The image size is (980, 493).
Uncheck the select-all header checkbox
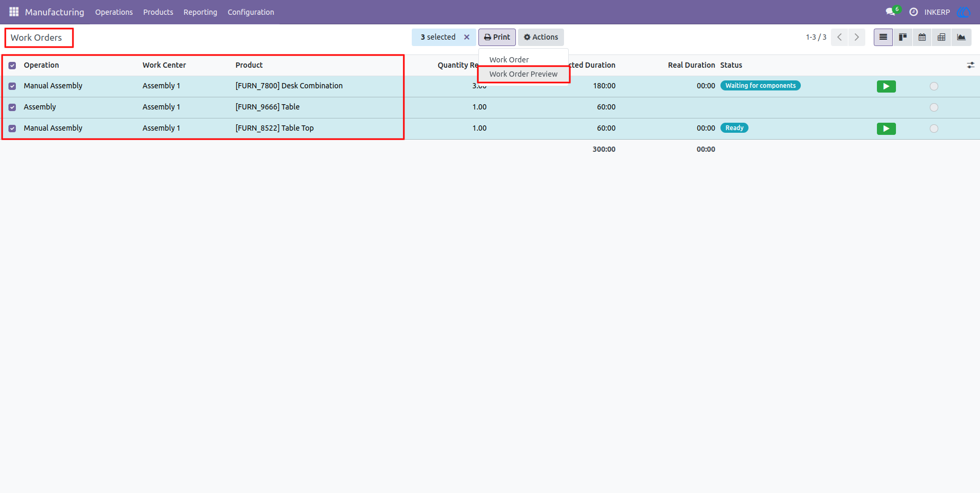tap(12, 66)
